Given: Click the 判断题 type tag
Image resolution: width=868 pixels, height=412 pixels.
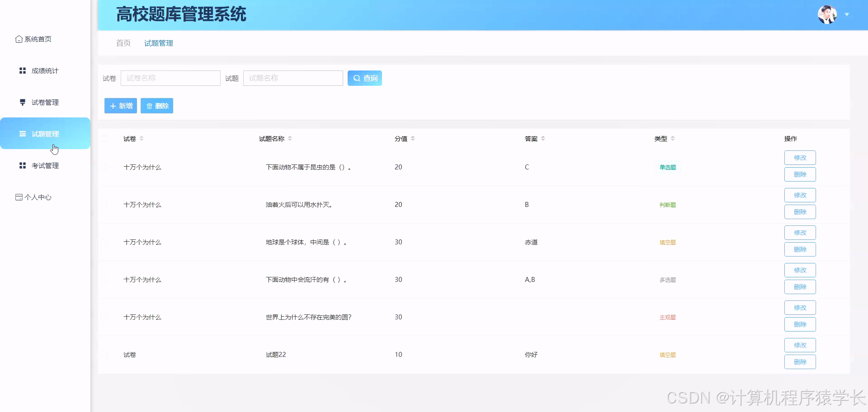Looking at the screenshot, I should click(x=668, y=205).
